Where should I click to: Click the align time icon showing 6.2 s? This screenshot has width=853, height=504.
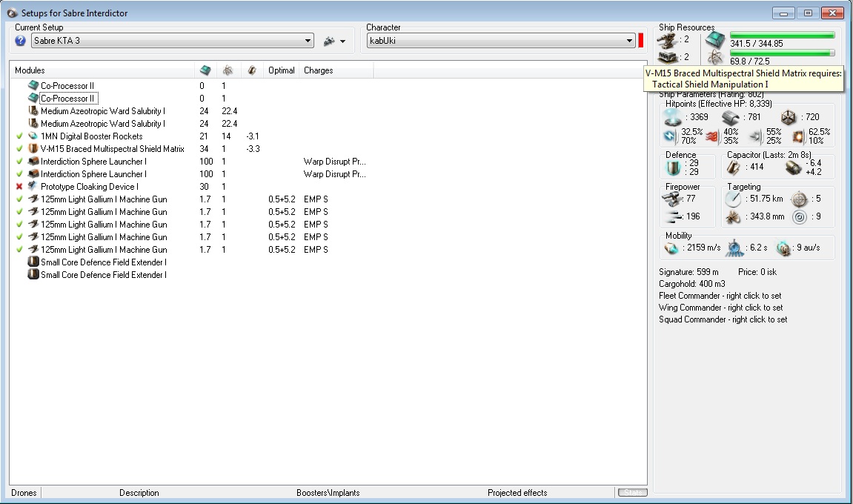coord(734,248)
